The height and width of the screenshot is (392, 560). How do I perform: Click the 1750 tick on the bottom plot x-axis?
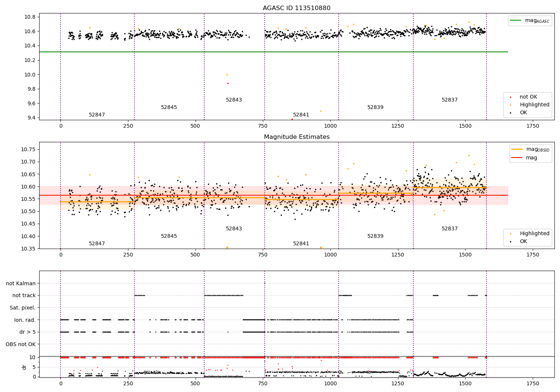pyautogui.click(x=533, y=383)
